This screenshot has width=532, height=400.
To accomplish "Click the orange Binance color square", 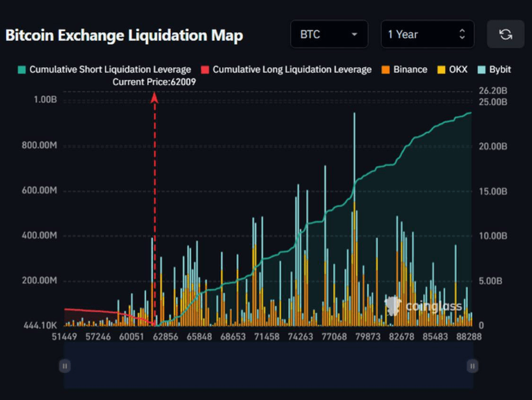I will tap(386, 70).
